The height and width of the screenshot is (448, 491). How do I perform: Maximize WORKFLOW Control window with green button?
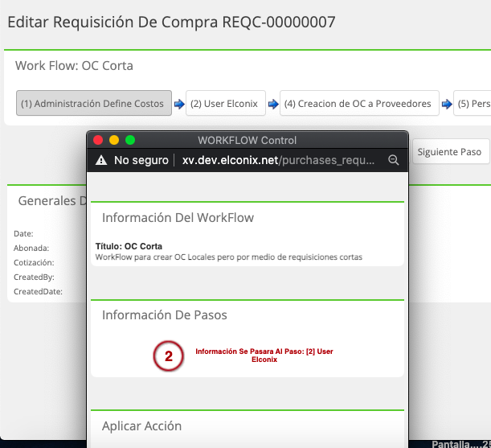point(130,140)
